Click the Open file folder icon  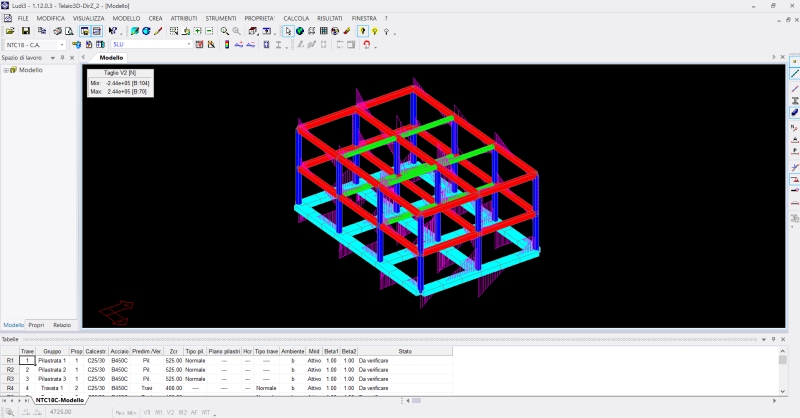(10, 31)
